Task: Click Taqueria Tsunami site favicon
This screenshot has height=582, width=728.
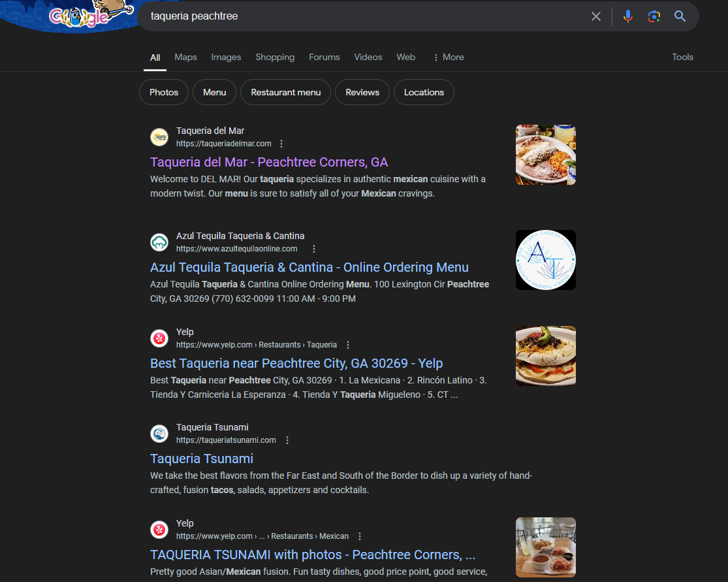Action: [x=159, y=433]
